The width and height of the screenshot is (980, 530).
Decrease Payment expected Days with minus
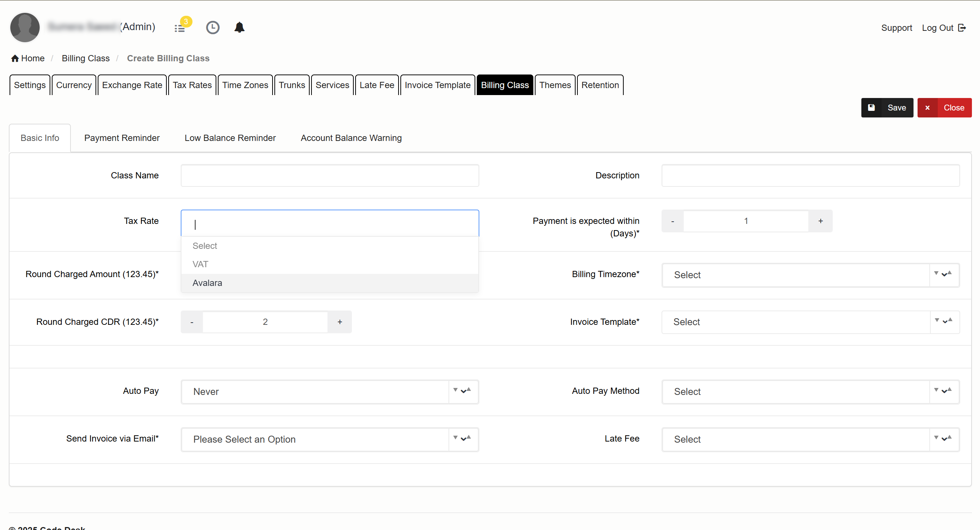673,221
